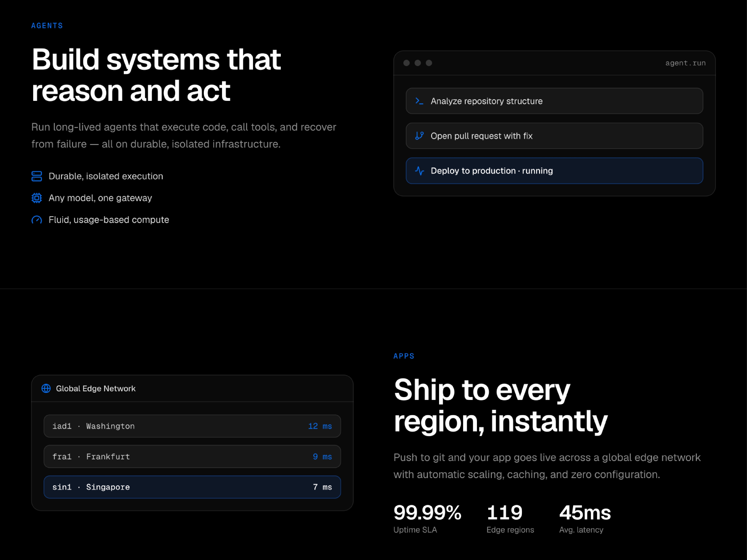This screenshot has height=560, width=747.
Task: Select the Analyze repository structure step
Action: tap(554, 101)
